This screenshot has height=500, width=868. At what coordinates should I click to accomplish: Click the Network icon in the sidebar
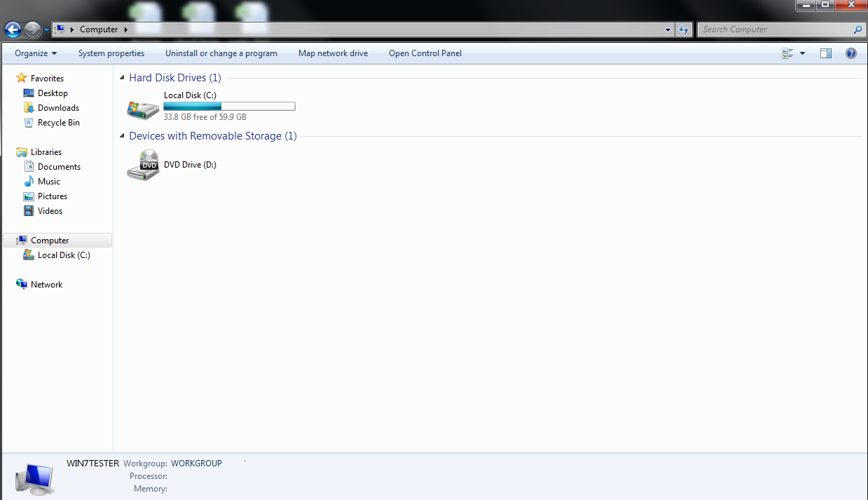click(22, 285)
